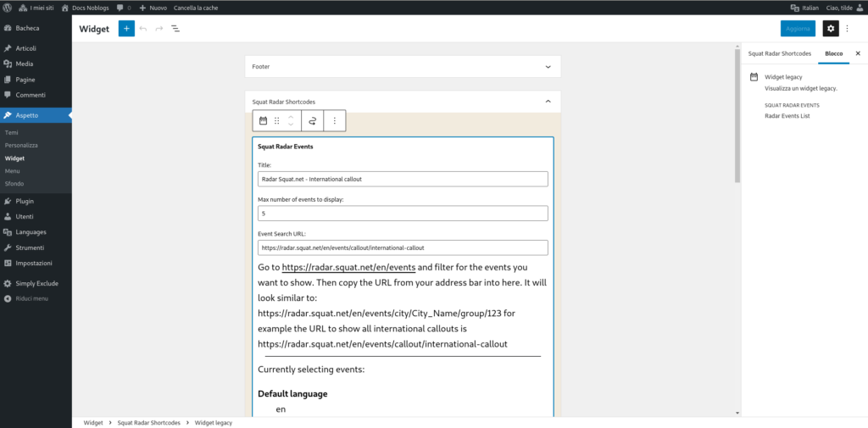Move block up with the arrow
The image size is (868, 428).
click(x=291, y=116)
